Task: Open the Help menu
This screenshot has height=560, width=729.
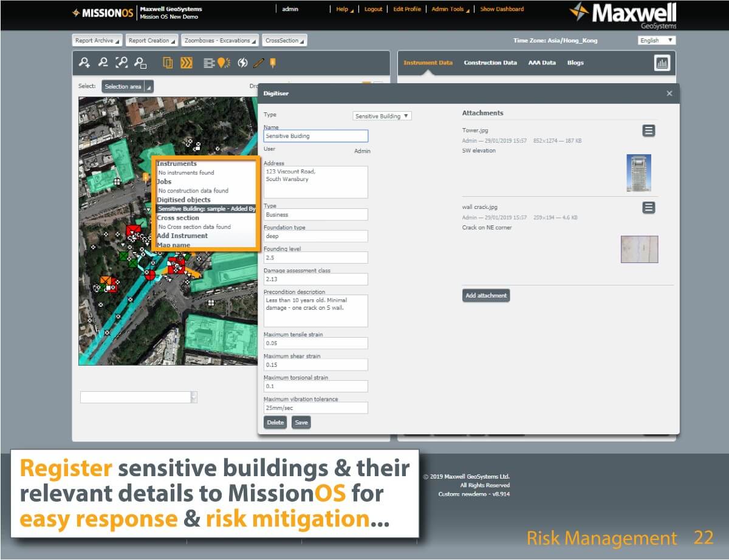Action: point(344,9)
